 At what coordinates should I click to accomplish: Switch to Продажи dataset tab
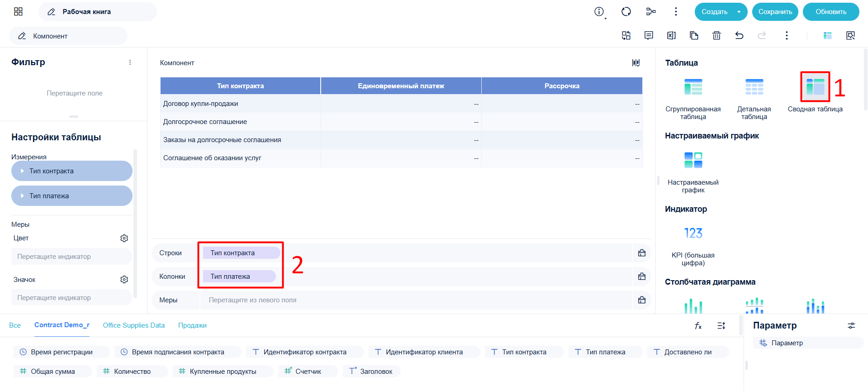(x=192, y=325)
